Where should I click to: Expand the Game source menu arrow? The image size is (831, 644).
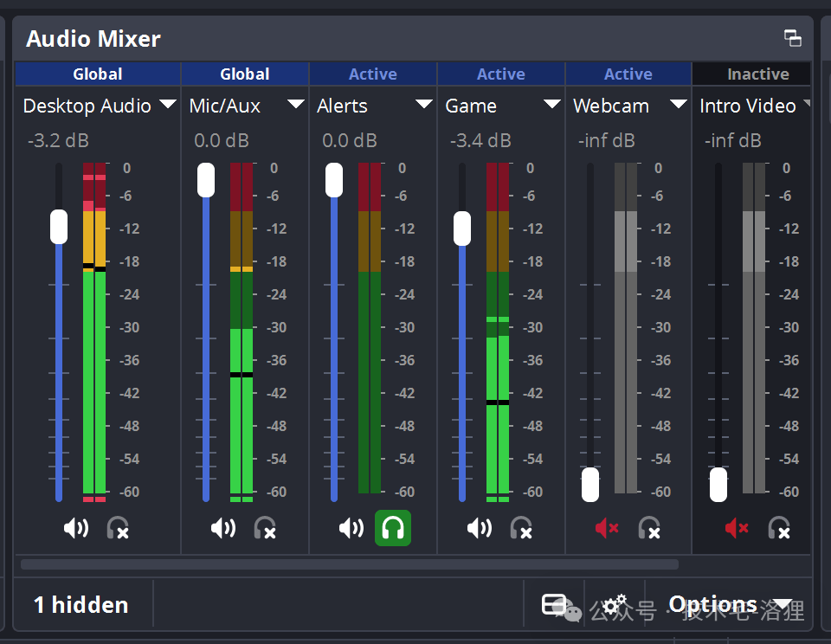(x=551, y=104)
